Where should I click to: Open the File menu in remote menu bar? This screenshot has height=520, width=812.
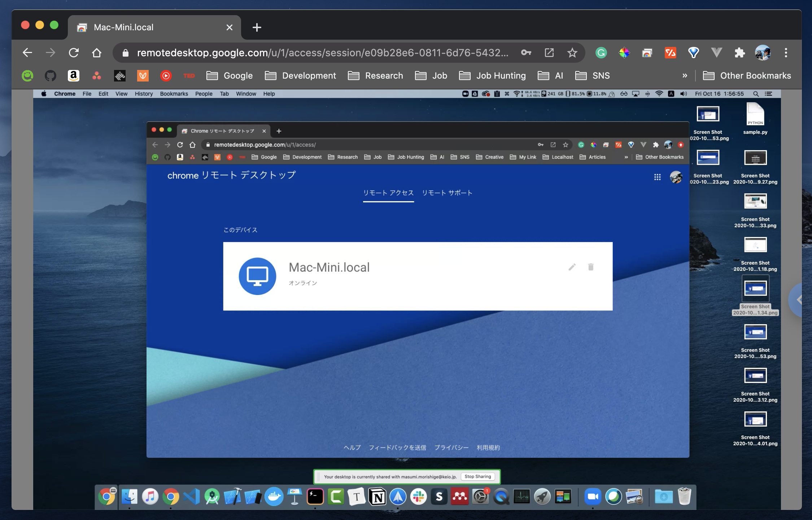coord(87,94)
